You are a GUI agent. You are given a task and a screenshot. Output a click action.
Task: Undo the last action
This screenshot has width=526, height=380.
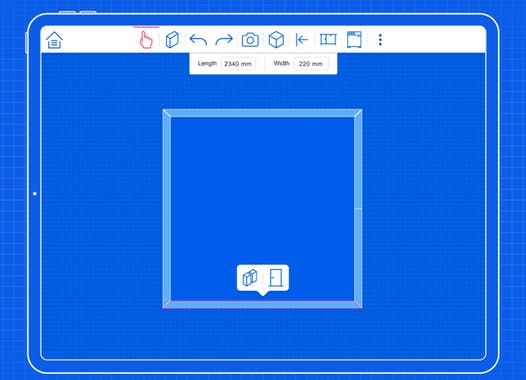[x=198, y=40]
